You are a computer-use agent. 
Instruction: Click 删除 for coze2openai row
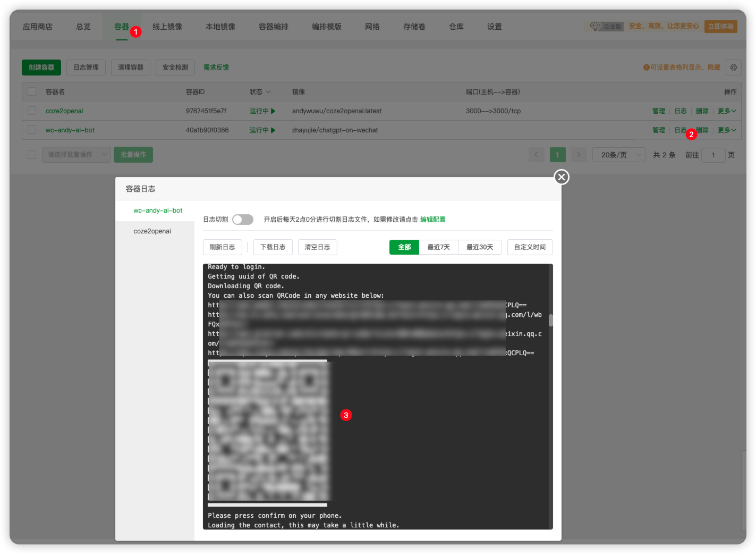[702, 111]
